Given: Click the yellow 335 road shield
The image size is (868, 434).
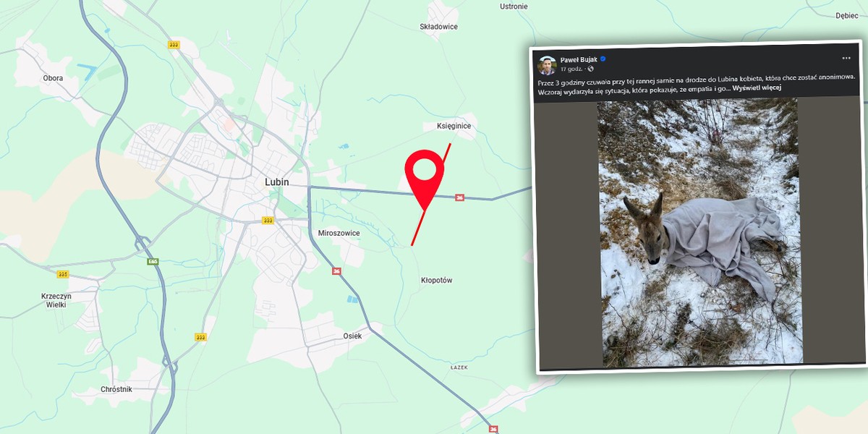Looking at the screenshot, I should (x=62, y=274).
